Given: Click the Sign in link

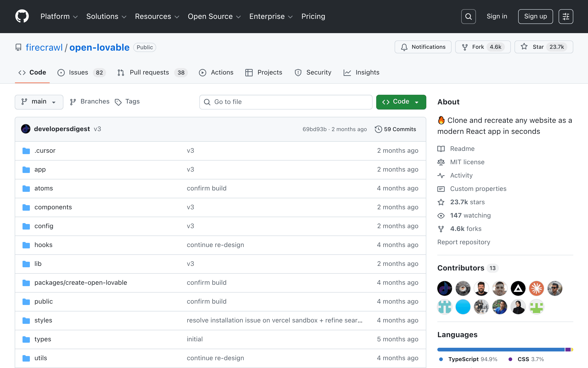Looking at the screenshot, I should click(497, 17).
